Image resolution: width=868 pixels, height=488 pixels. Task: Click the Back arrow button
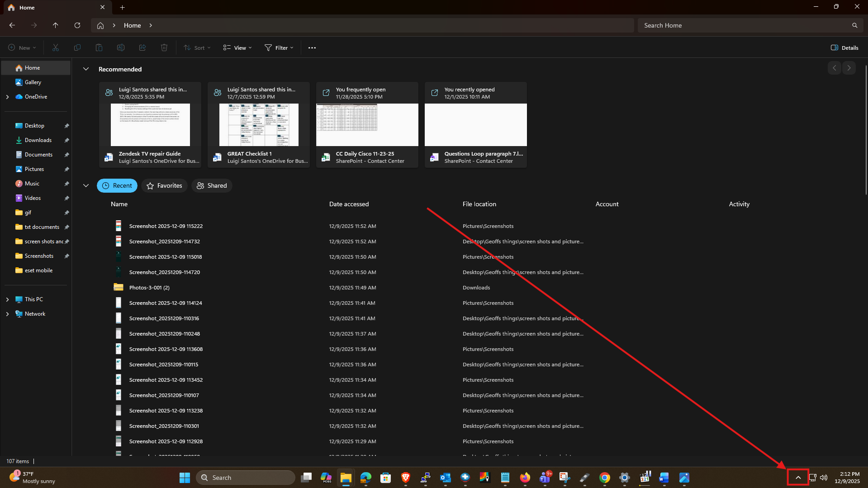click(x=12, y=25)
